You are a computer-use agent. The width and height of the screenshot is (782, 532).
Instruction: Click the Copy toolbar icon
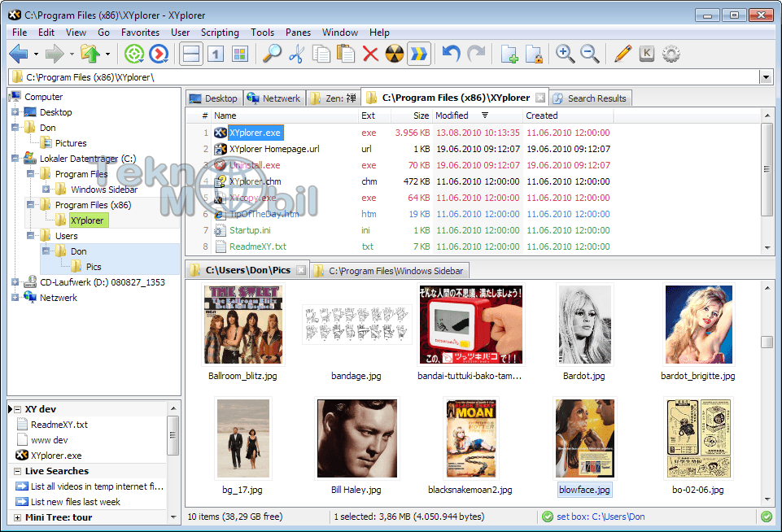click(321, 54)
